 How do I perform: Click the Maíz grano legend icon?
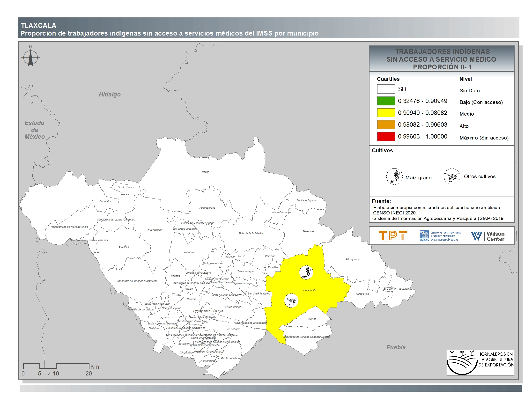[x=394, y=176]
